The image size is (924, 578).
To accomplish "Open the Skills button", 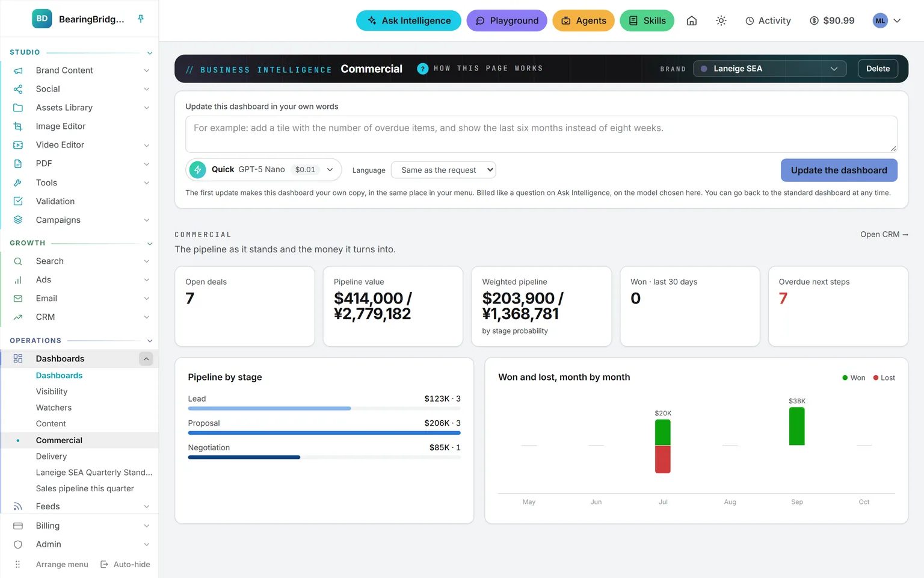I will click(x=647, y=20).
